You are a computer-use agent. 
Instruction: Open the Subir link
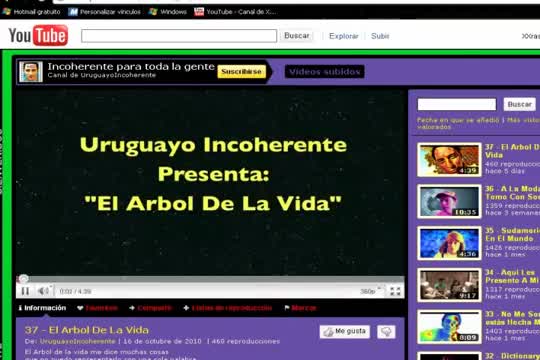[x=380, y=36]
